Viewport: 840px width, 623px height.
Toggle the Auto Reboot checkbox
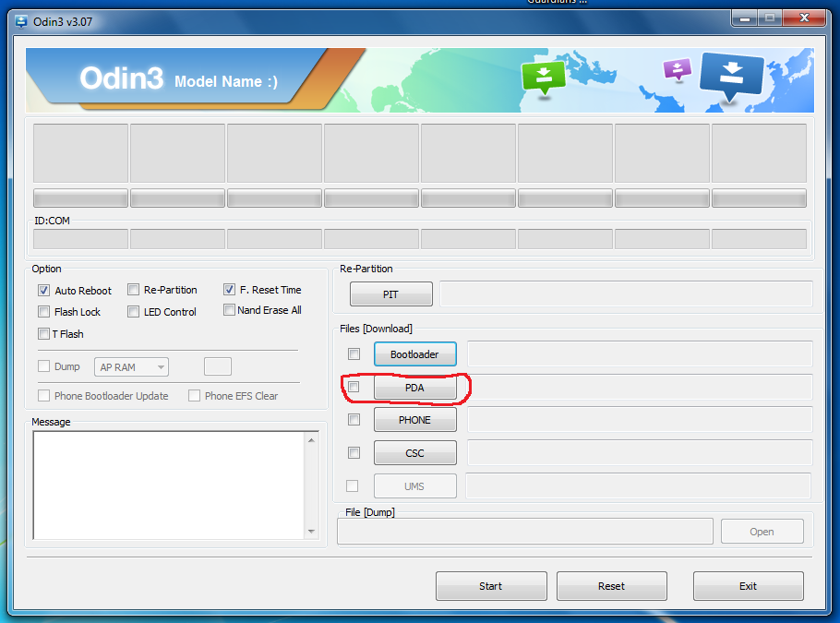[44, 291]
